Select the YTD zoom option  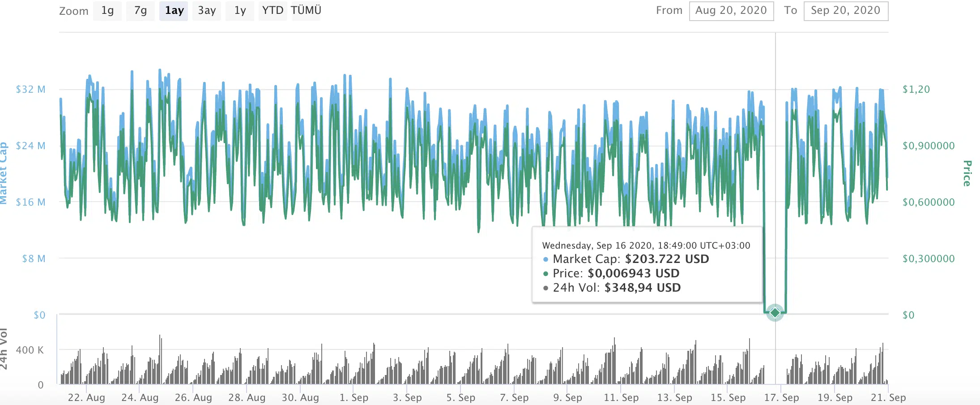click(273, 11)
